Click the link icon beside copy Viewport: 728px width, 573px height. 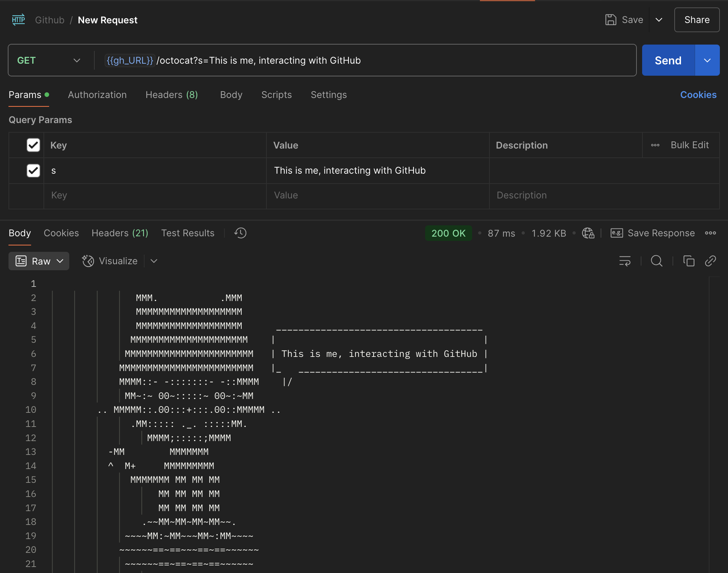tap(710, 261)
